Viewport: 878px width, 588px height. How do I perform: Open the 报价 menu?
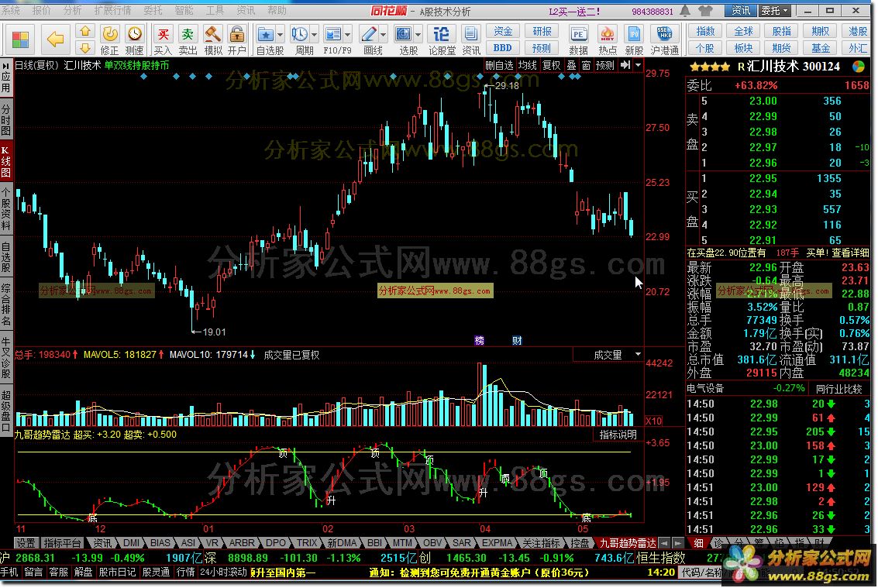pos(42,10)
